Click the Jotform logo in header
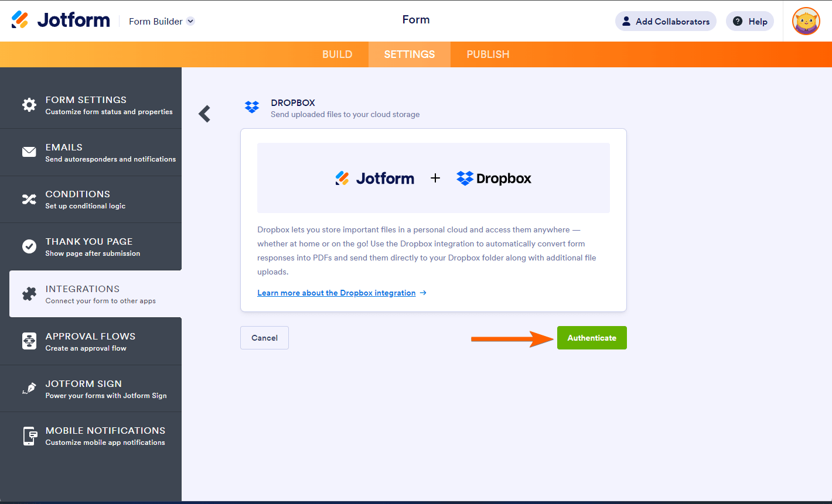 point(60,20)
